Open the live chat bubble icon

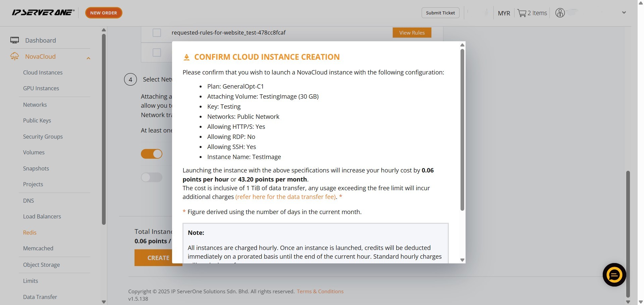pos(614,275)
